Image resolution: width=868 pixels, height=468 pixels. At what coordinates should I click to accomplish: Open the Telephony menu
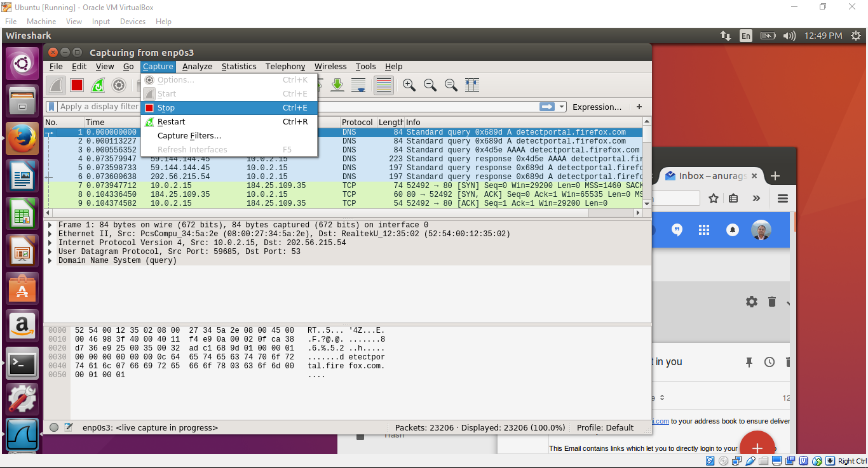point(285,67)
